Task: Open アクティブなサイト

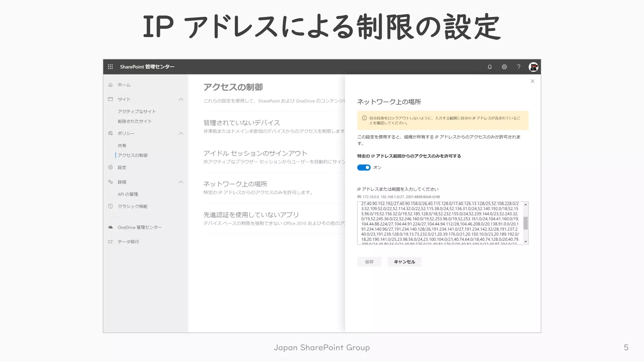Action: [x=137, y=112]
